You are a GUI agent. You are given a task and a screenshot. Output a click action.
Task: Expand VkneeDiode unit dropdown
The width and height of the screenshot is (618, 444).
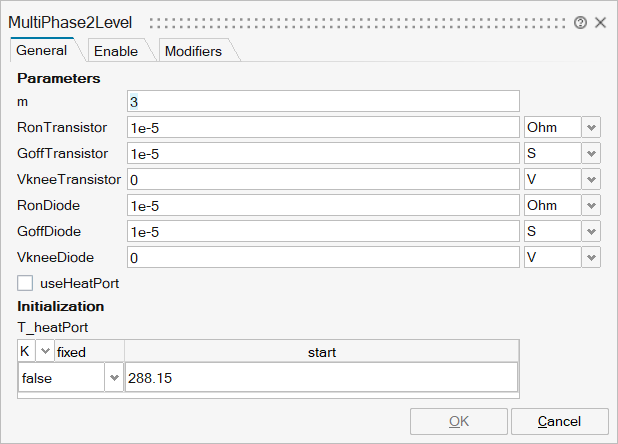(591, 257)
